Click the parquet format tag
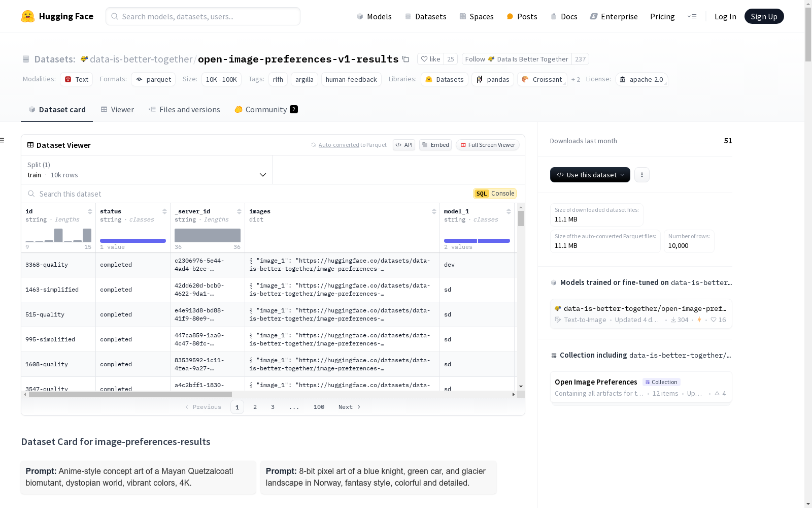 pos(153,79)
